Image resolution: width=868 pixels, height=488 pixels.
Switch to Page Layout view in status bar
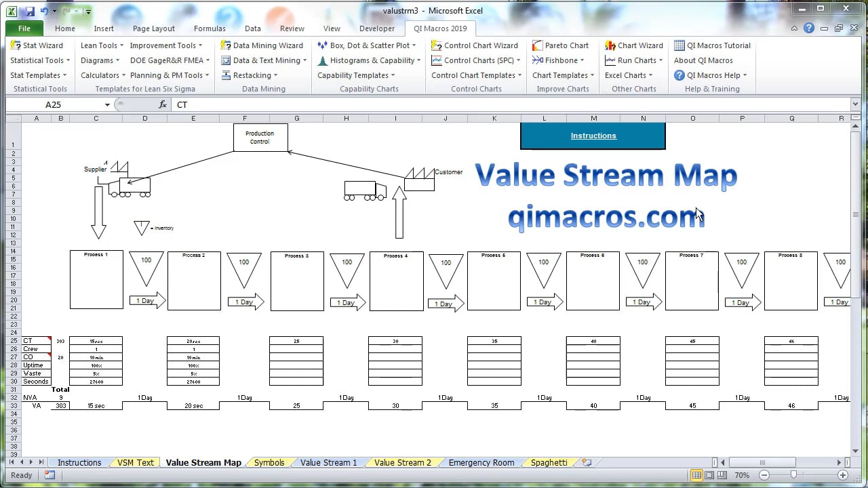711,475
